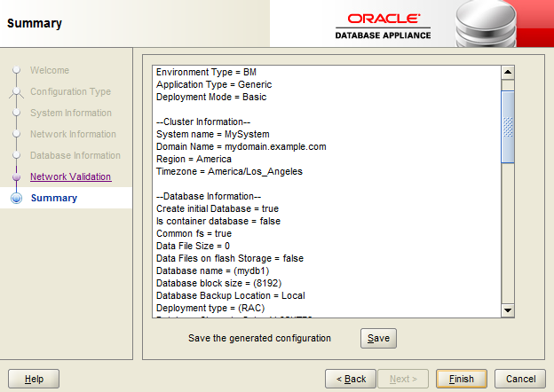Click 'Database block size = (8192)' line
Image resolution: width=554 pixels, height=392 pixels.
218,283
